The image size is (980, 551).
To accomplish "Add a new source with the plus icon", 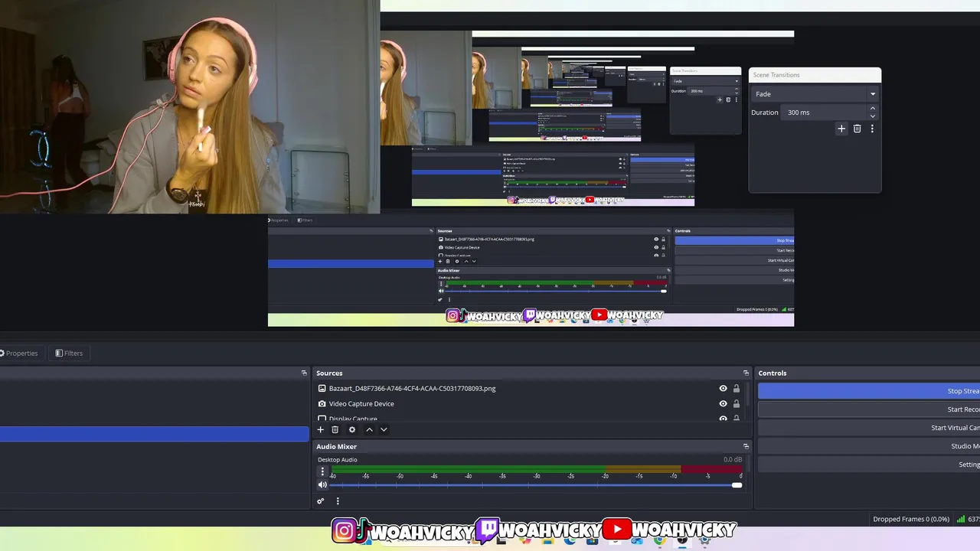I will (321, 429).
